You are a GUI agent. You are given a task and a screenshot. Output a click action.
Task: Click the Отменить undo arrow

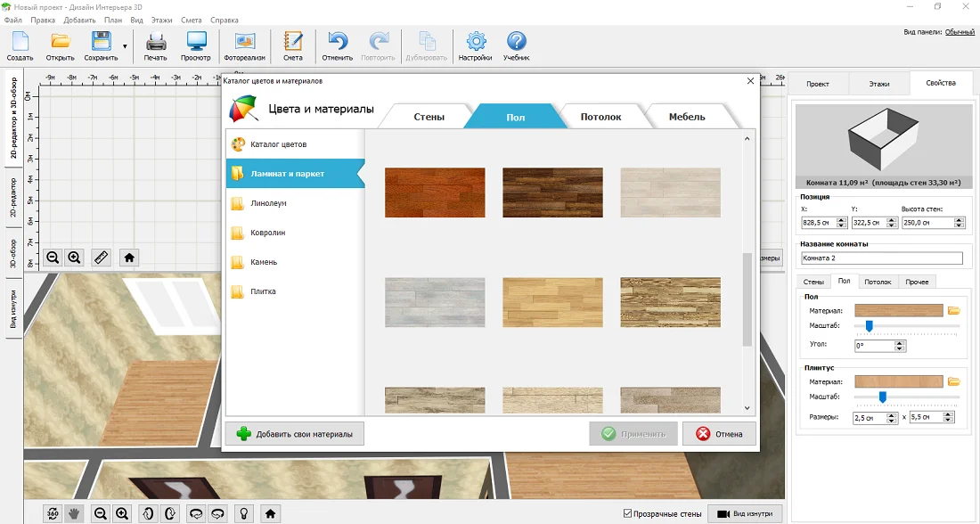point(338,42)
